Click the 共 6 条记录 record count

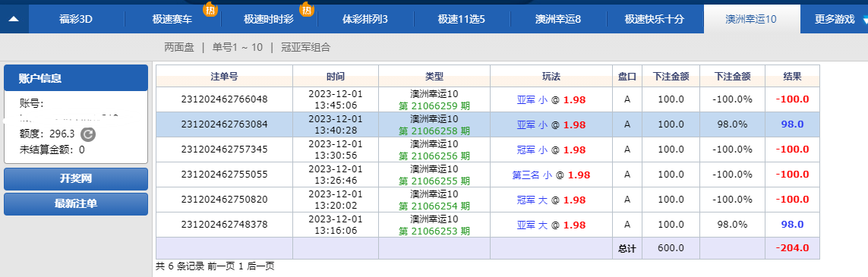[181, 266]
